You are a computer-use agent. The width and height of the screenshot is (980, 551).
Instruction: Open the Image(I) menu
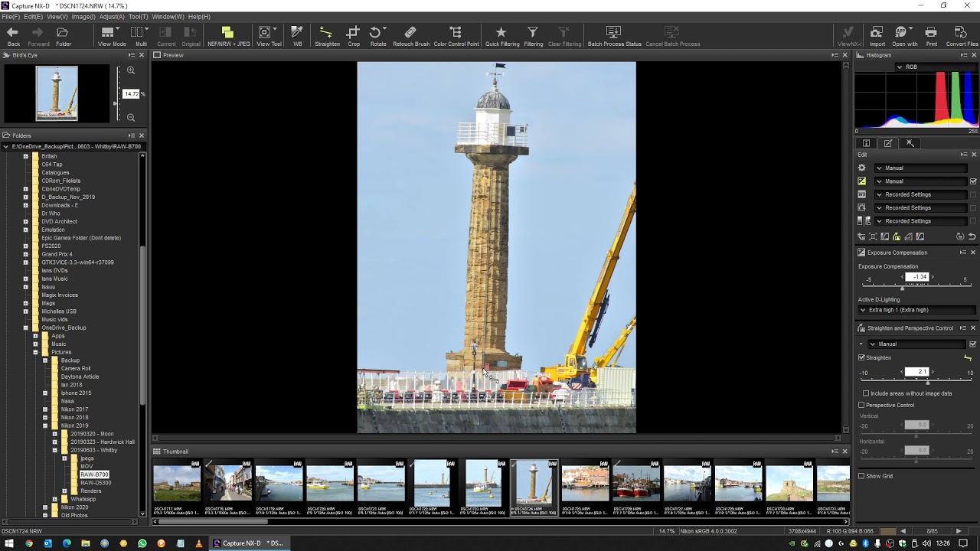pyautogui.click(x=83, y=17)
